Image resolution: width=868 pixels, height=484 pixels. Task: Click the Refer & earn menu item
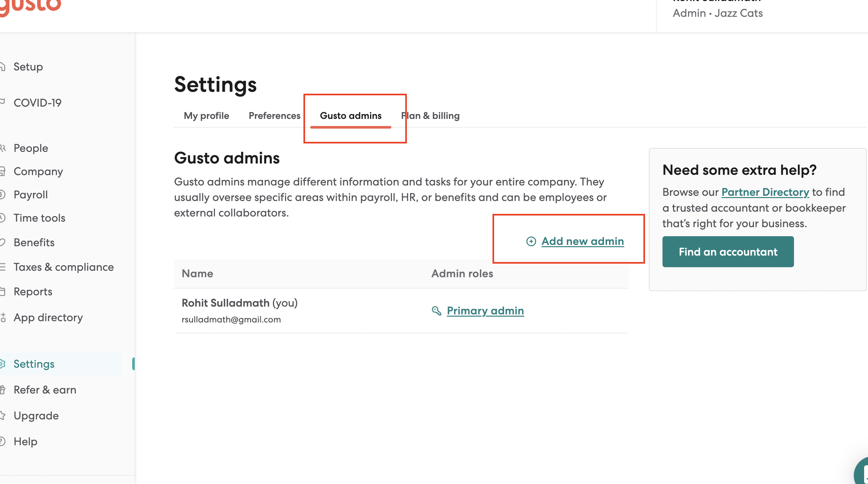click(x=45, y=390)
